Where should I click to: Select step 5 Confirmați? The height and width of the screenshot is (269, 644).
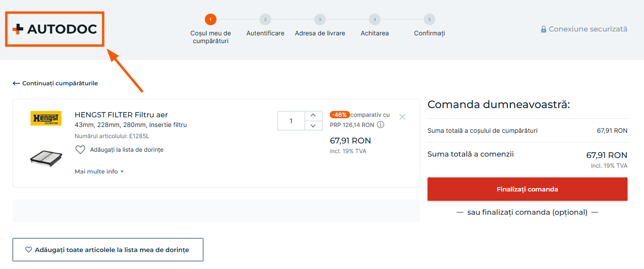(429, 19)
